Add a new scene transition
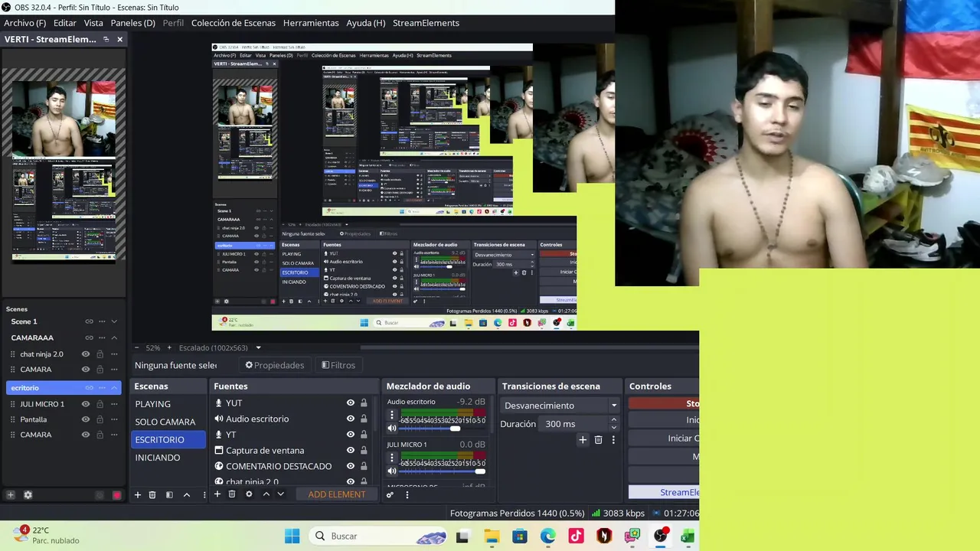 coord(583,440)
